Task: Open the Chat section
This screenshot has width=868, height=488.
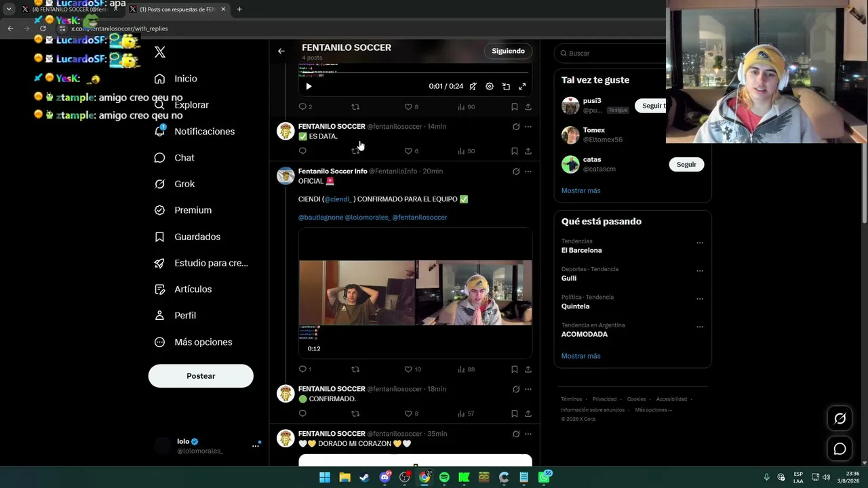Action: (x=174, y=158)
